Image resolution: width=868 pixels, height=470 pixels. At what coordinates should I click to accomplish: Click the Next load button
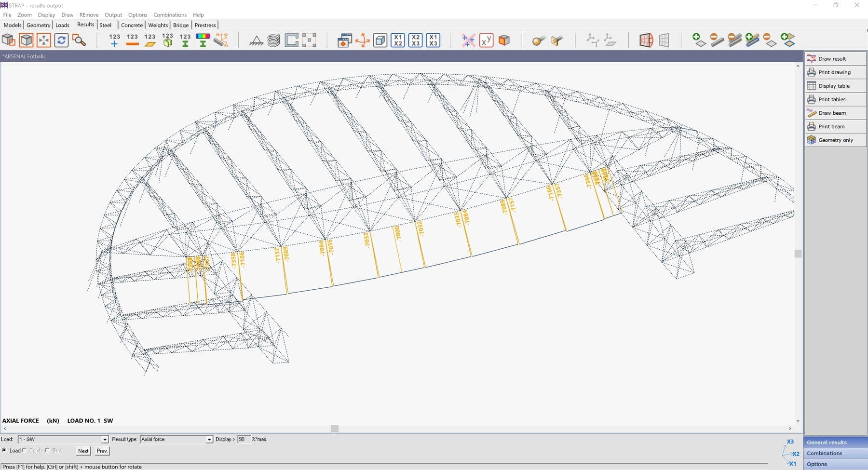tap(83, 451)
